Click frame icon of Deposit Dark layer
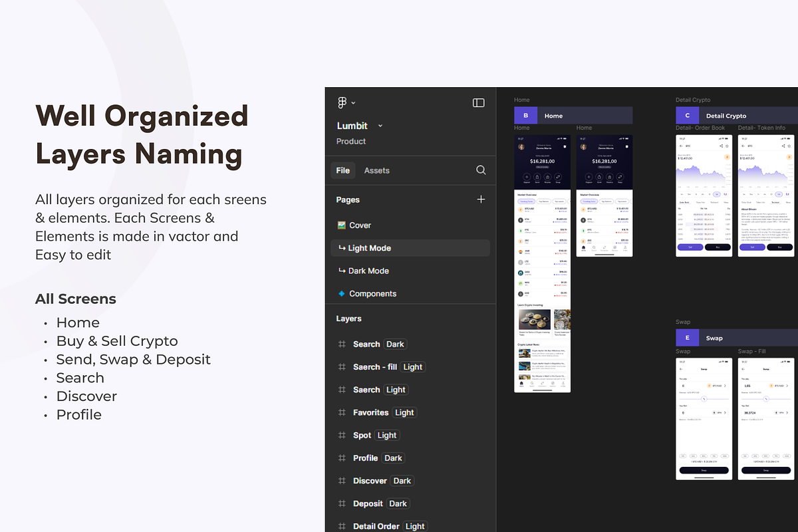Viewport: 798px width, 532px height. pos(342,503)
